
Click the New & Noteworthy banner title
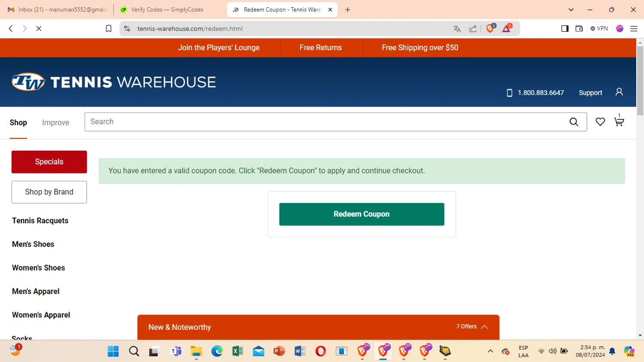click(x=179, y=327)
